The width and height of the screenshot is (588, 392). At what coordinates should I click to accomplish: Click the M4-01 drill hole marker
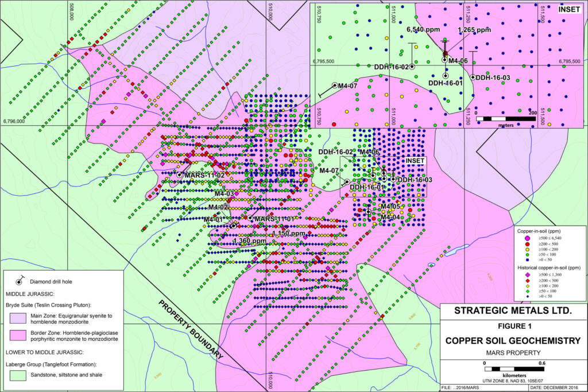233,226
